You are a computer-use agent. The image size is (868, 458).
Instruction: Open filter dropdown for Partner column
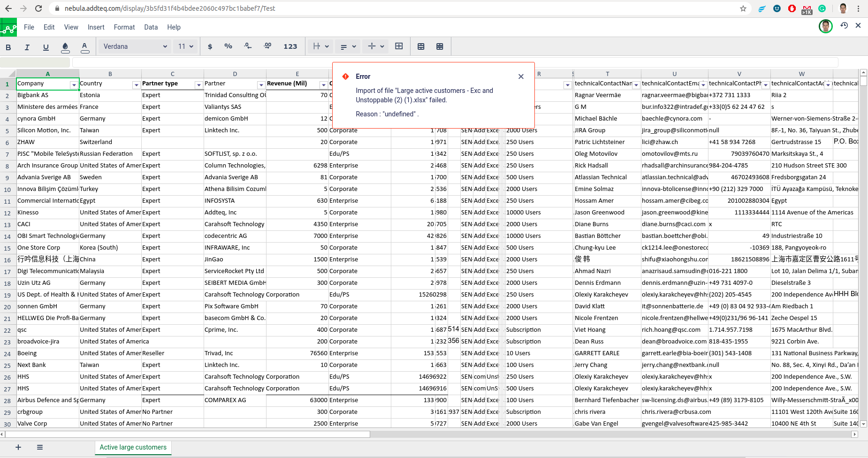[261, 85]
